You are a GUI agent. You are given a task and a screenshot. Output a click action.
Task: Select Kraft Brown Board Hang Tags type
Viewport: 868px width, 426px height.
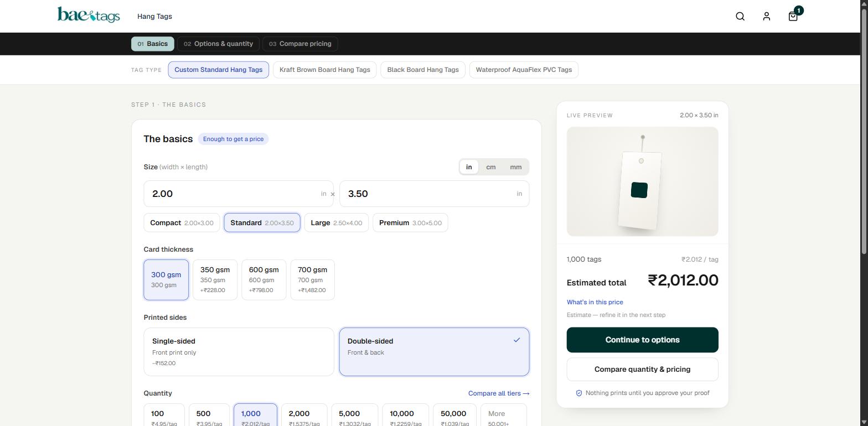[325, 70]
